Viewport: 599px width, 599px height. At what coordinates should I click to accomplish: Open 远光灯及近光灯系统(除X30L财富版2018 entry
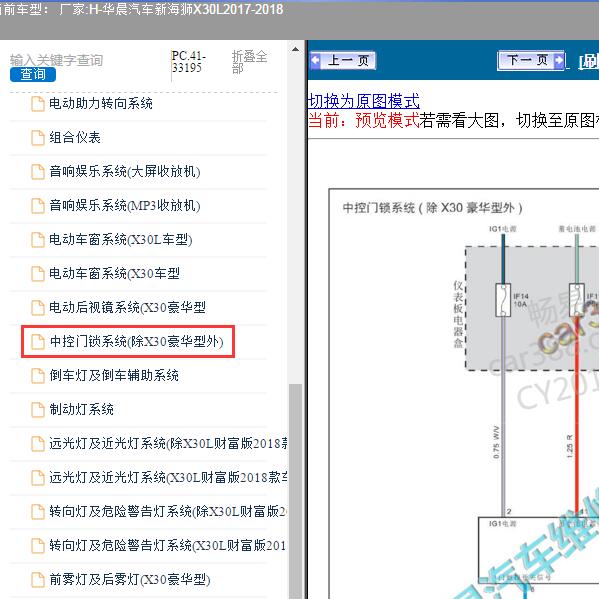168,444
